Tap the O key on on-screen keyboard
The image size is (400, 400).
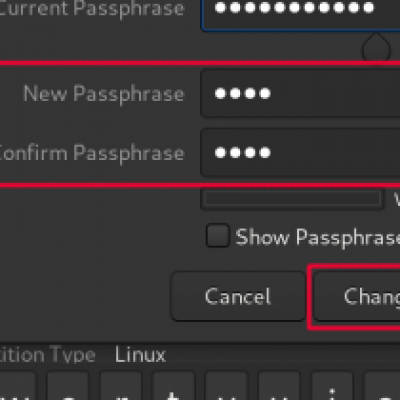(383, 386)
